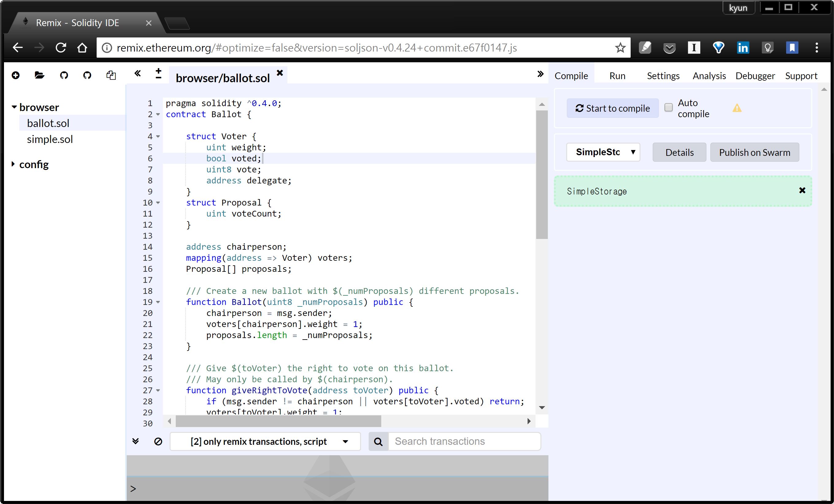Screen dimensions: 834x504
Task: Open the blue diamond extension icon
Action: (x=718, y=48)
